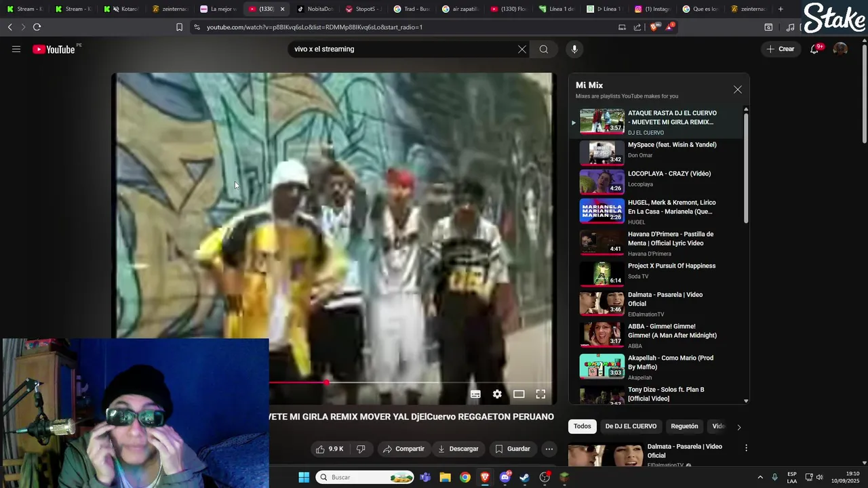Open Steam from the taskbar
Screen dimensions: 868x488
[524, 477]
